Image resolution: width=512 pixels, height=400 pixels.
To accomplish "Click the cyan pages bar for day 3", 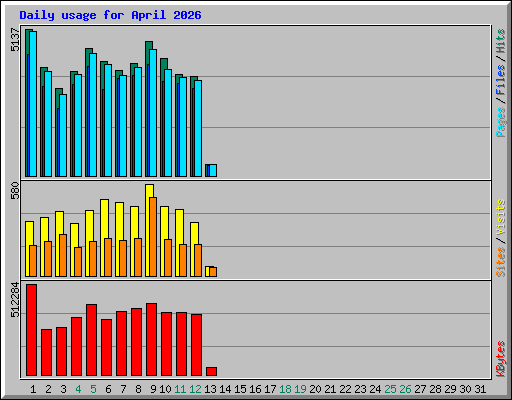I will (63, 135).
